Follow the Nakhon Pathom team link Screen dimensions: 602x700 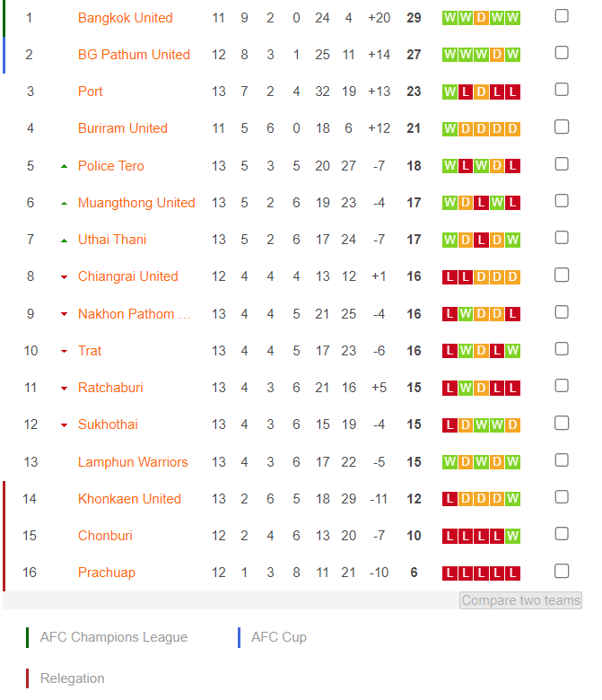(x=135, y=314)
